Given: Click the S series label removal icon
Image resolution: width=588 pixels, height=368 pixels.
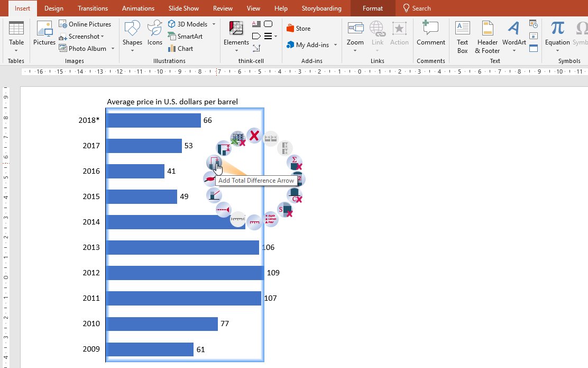Looking at the screenshot, I should click(285, 210).
